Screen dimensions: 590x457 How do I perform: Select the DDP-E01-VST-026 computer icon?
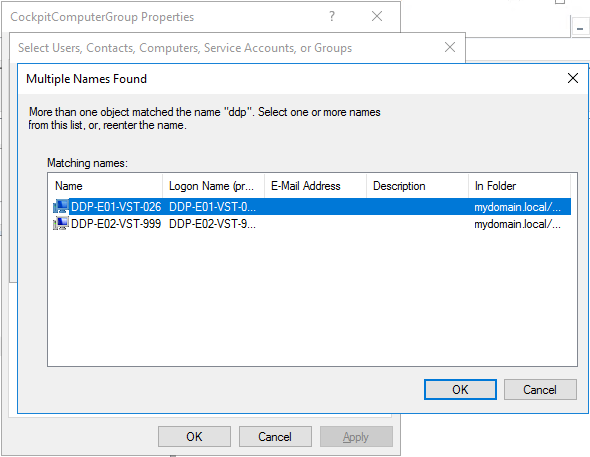[61, 206]
